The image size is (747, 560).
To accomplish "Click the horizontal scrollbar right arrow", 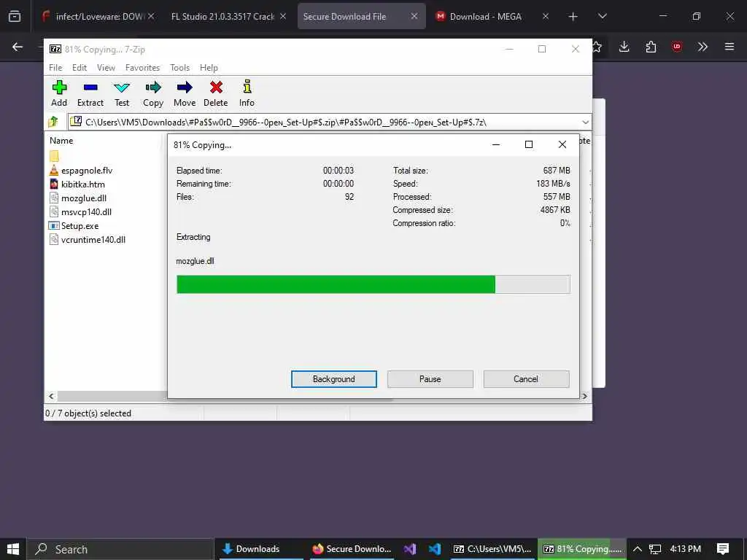I will click(x=584, y=396).
